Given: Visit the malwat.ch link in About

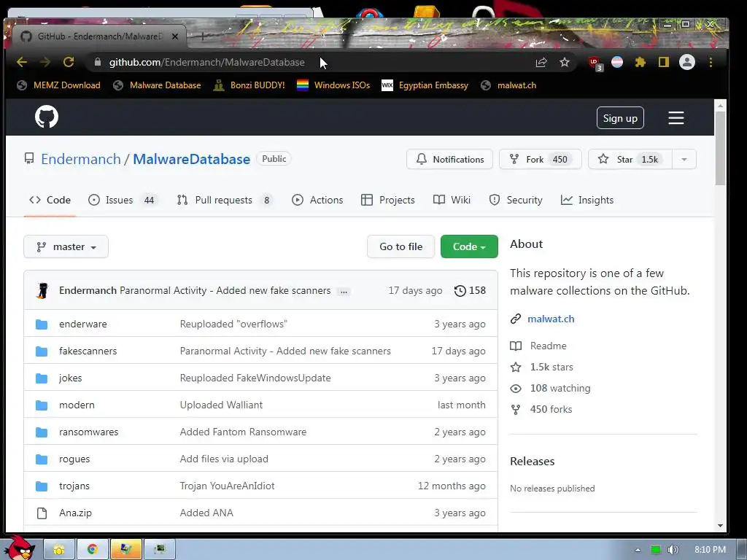Looking at the screenshot, I should 551,319.
